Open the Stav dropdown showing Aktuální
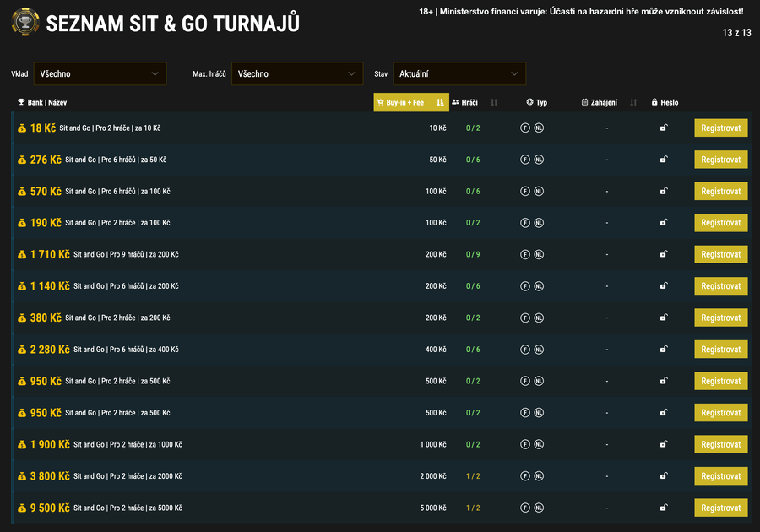Viewport: 760px width, 532px height. point(459,73)
